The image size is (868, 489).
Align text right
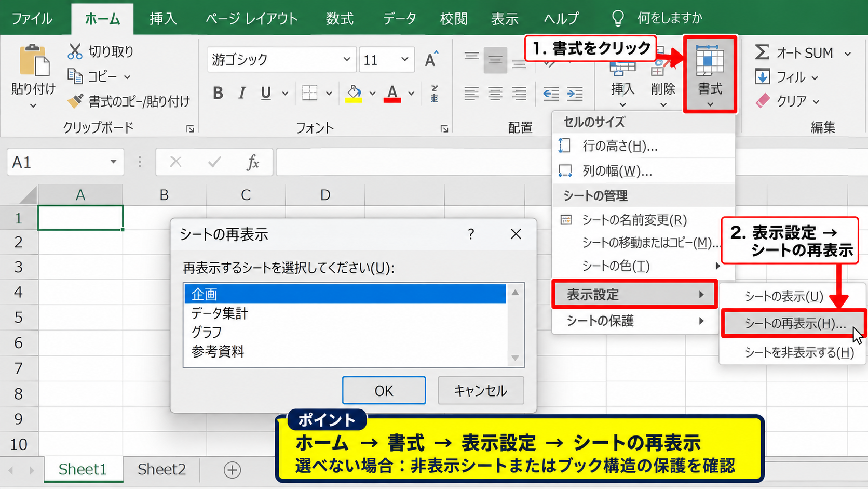pyautogui.click(x=519, y=94)
